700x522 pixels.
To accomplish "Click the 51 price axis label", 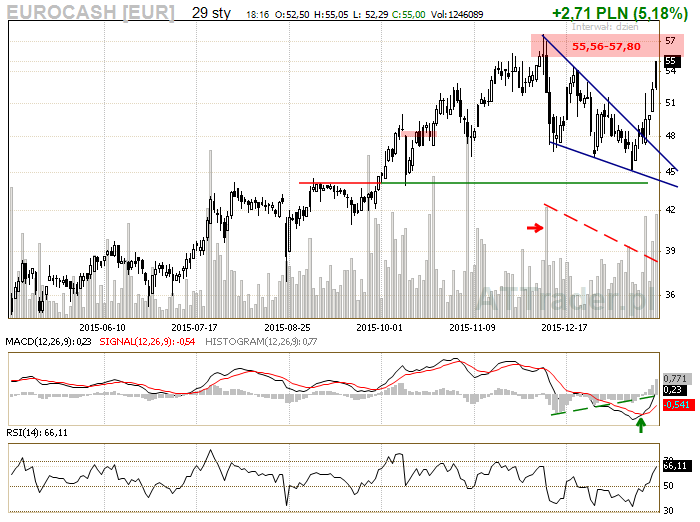I will 670,103.
